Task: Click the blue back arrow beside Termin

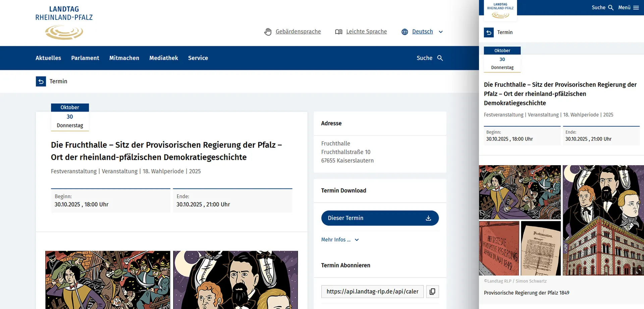Action: coord(41,81)
